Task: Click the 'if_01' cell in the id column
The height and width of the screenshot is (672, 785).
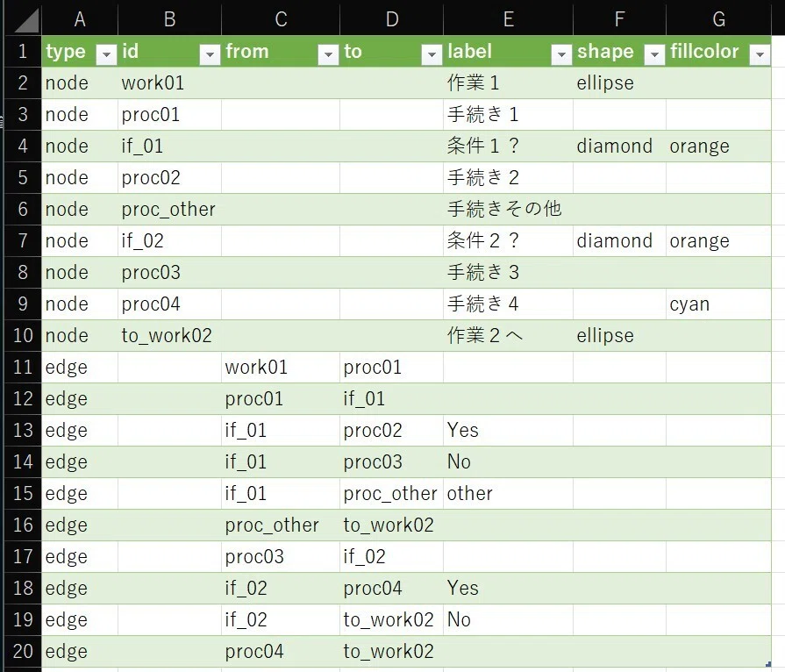Action: tap(169, 147)
